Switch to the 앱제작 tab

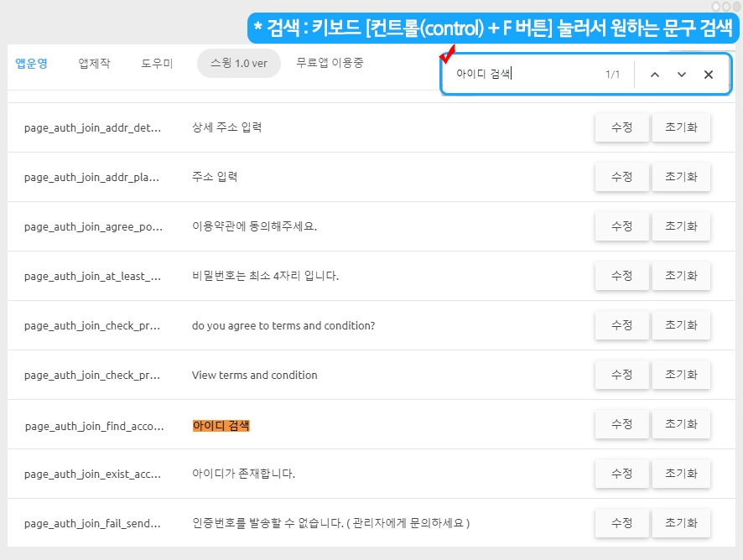[94, 64]
